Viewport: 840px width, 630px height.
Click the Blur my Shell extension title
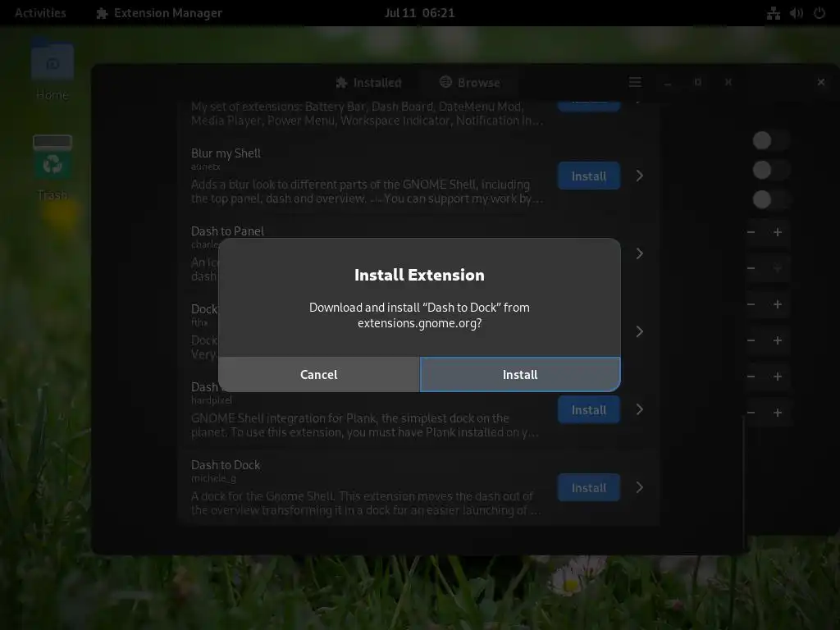point(226,153)
